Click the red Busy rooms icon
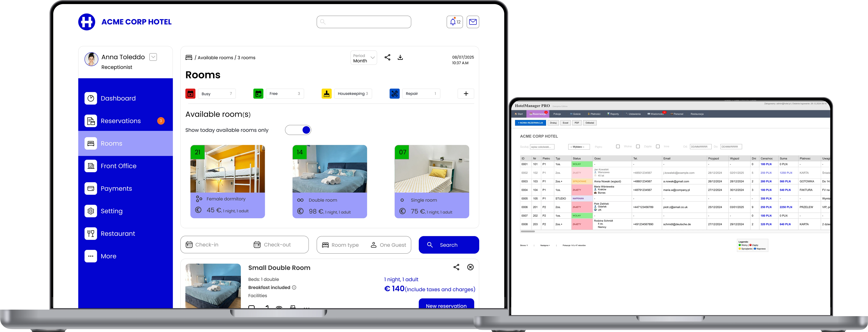Viewport: 868px width, 332px height. coord(190,94)
